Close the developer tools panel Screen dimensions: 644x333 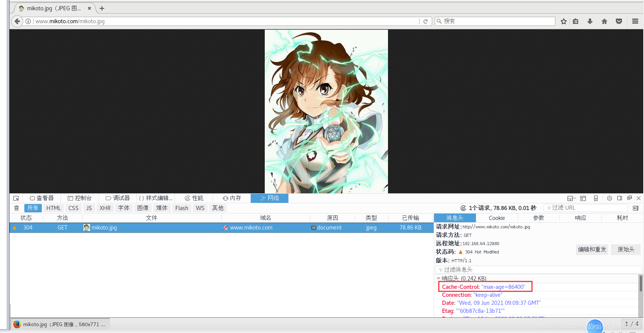pyautogui.click(x=639, y=198)
